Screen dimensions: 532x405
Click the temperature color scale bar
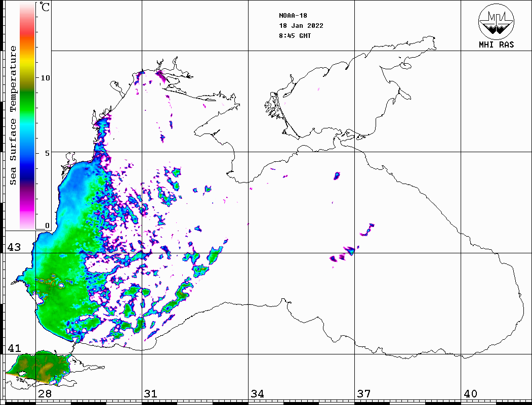coord(27,116)
